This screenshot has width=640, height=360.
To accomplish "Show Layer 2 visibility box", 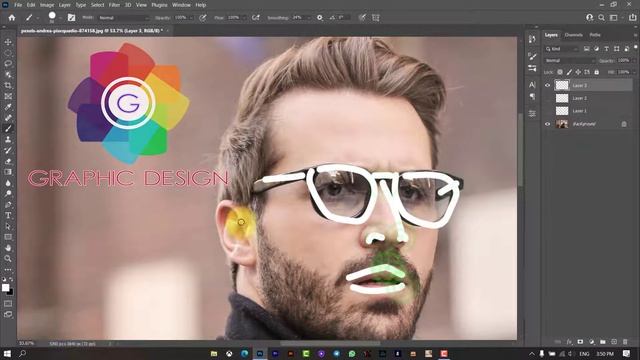I will click(x=547, y=98).
